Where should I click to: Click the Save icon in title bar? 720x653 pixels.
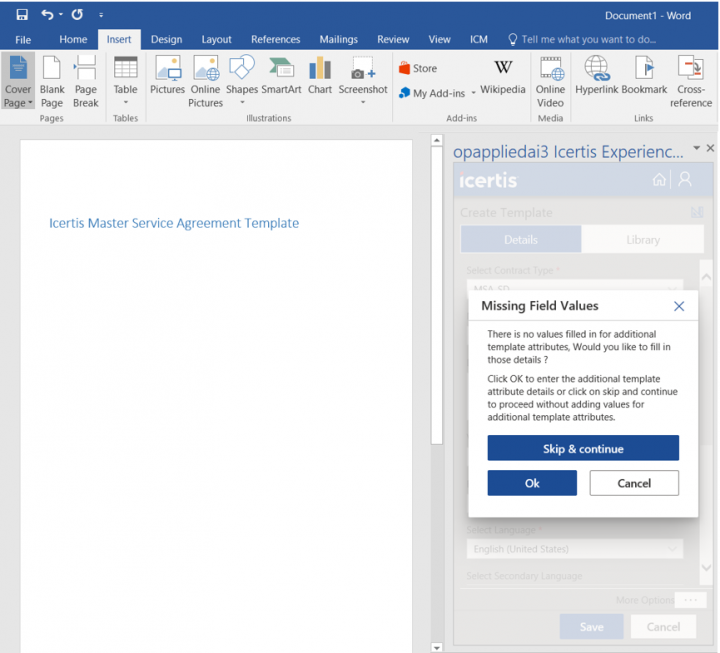[21, 15]
